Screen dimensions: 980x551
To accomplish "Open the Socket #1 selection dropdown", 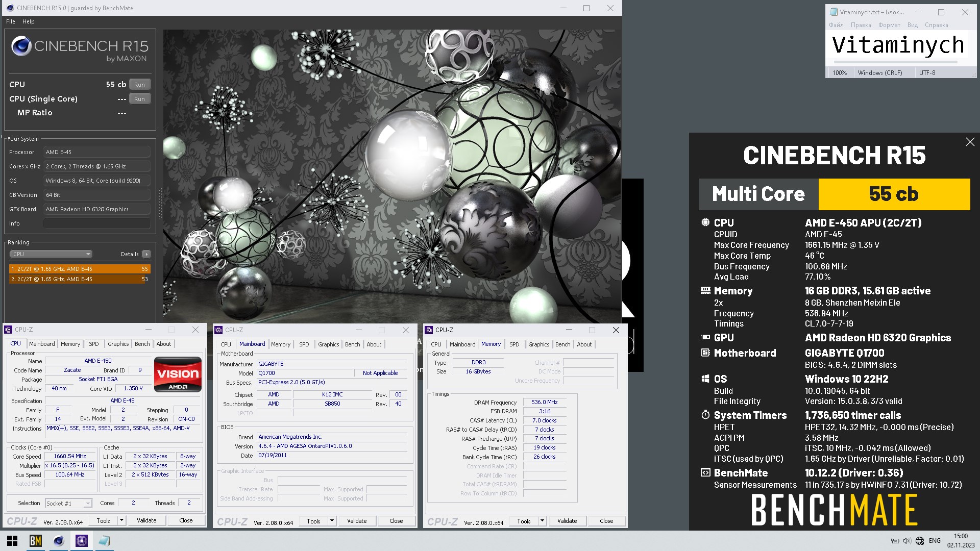I will (68, 504).
